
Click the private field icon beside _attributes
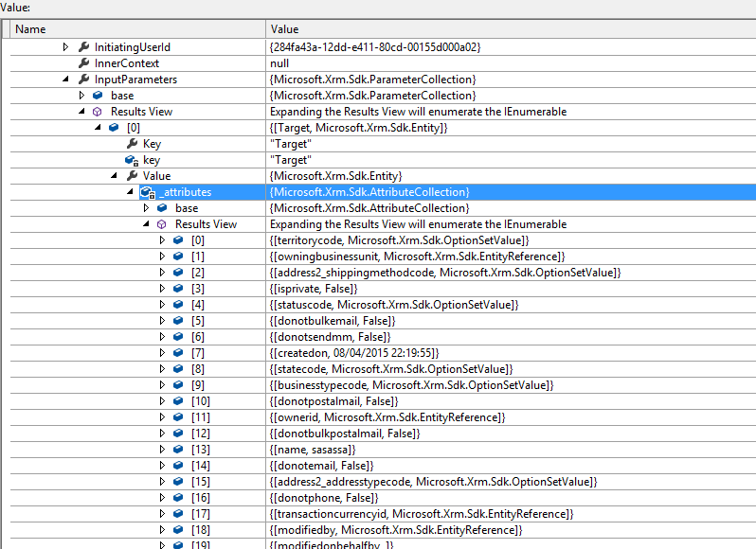pyautogui.click(x=148, y=192)
